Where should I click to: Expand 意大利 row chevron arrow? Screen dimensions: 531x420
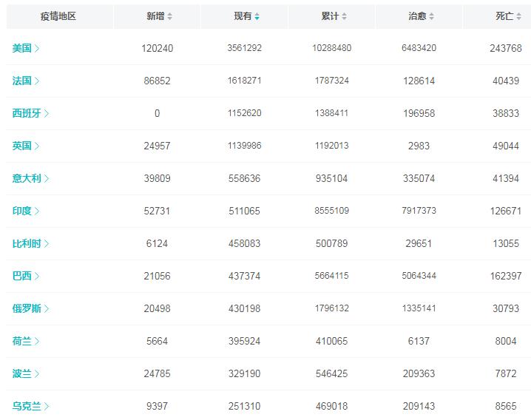coord(47,178)
